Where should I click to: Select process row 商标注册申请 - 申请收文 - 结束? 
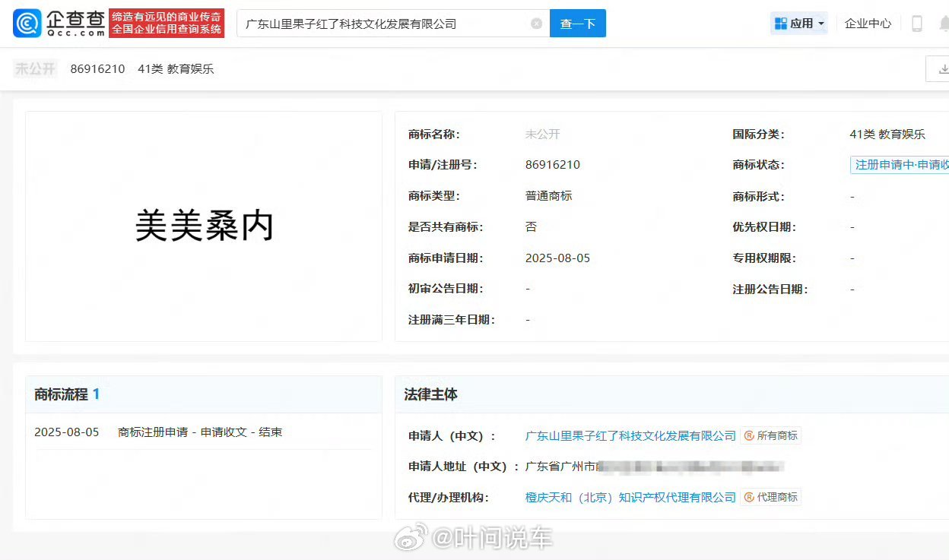tap(200, 432)
